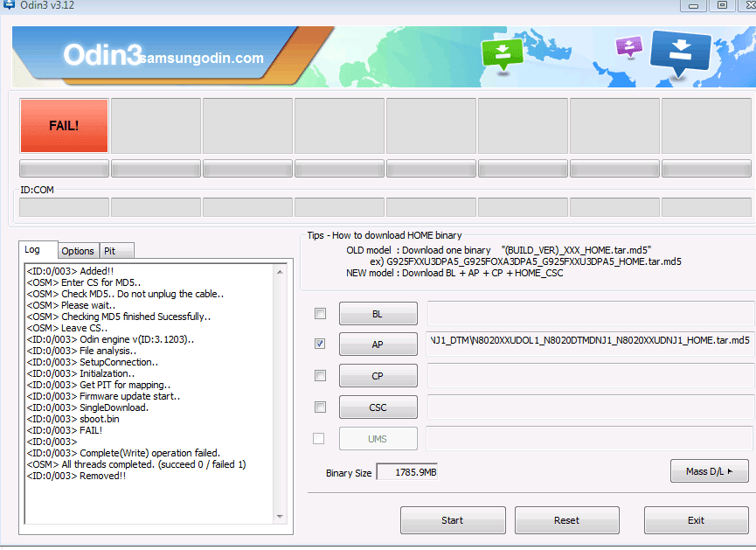Click the CSC file button

[x=378, y=407]
